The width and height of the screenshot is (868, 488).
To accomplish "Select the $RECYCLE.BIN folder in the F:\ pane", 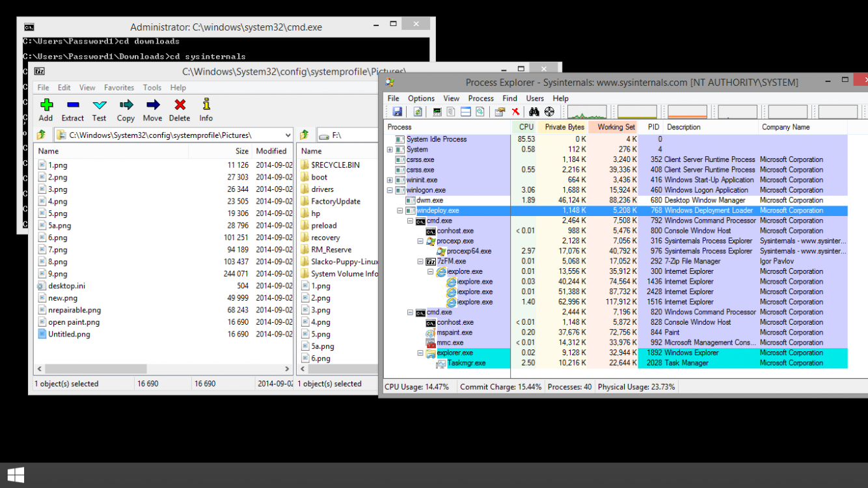I will [335, 165].
